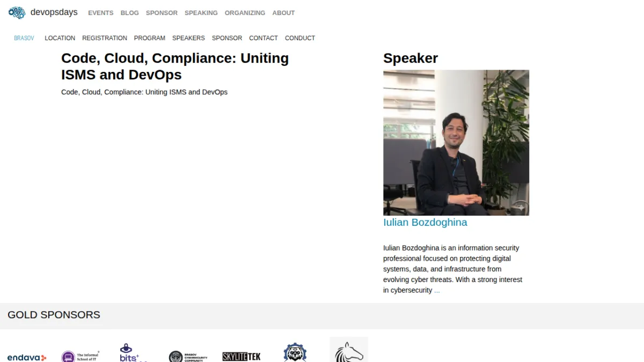Open the top Sponsor menu

[162, 13]
